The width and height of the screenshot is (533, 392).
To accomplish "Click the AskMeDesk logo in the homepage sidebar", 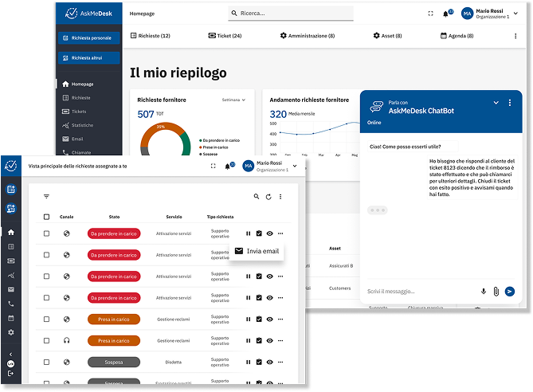I will [88, 14].
